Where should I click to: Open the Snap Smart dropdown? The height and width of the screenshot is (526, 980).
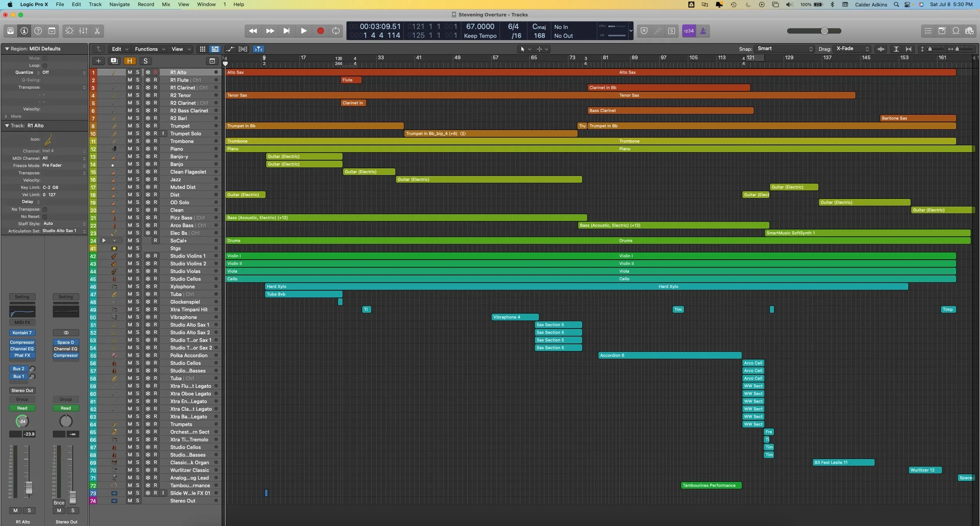click(x=785, y=49)
